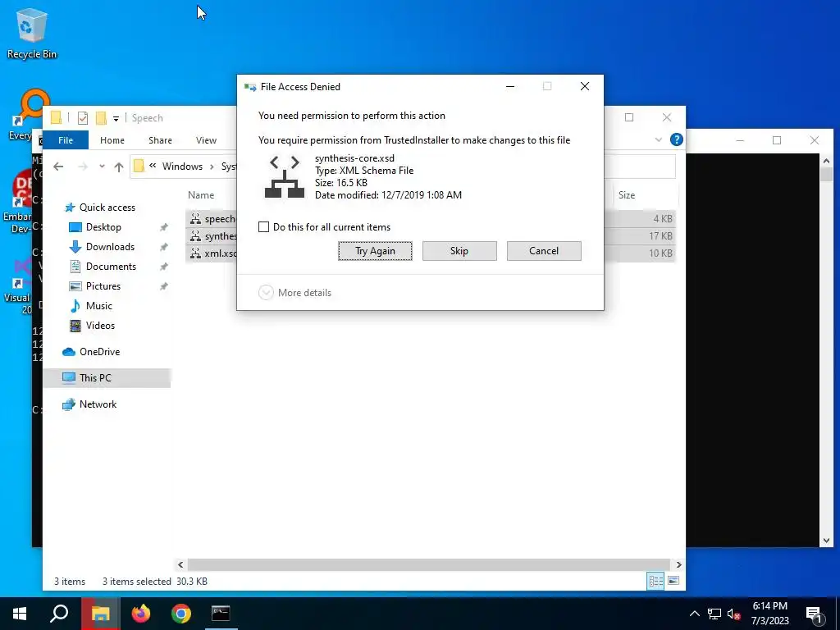Select Network in navigation pane

(98, 404)
